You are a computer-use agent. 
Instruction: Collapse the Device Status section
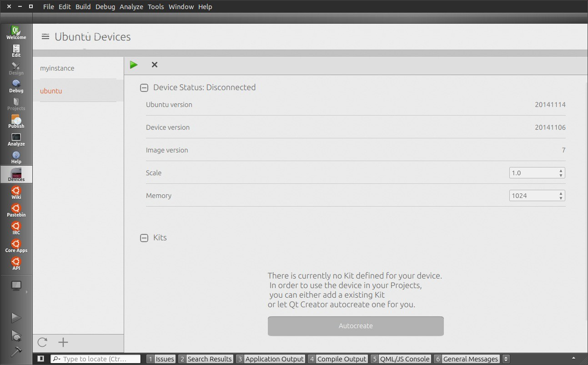coord(144,88)
